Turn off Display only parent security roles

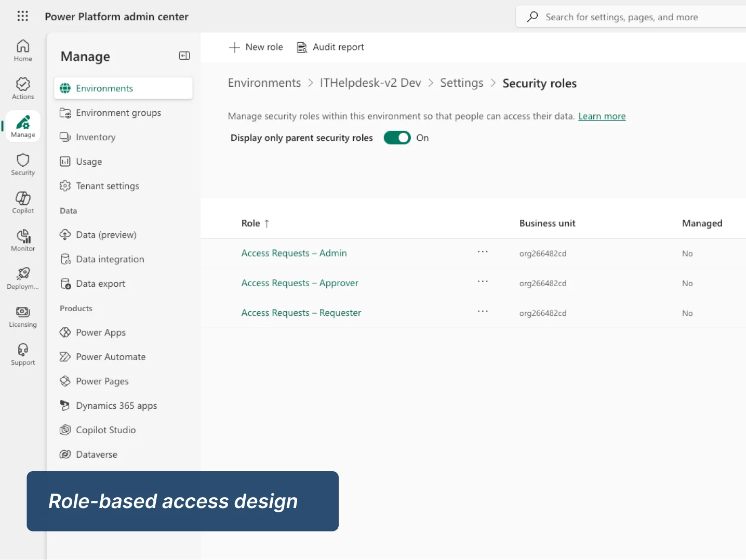click(397, 138)
